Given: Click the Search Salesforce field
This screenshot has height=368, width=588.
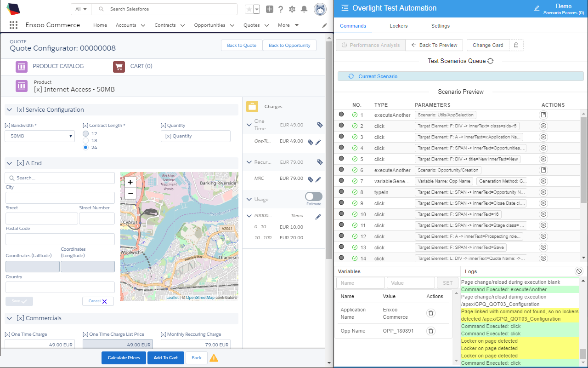Looking at the screenshot, I should pyautogui.click(x=164, y=9).
